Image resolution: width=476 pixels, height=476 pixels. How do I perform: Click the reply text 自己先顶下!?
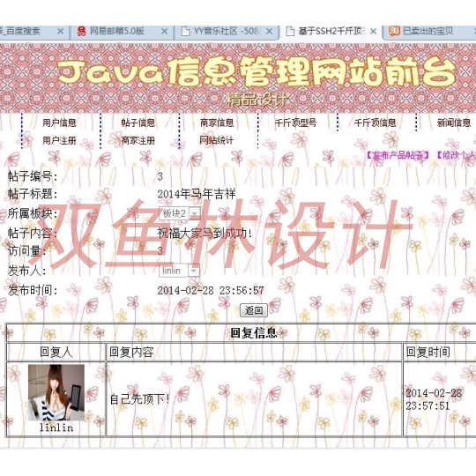click(x=139, y=399)
